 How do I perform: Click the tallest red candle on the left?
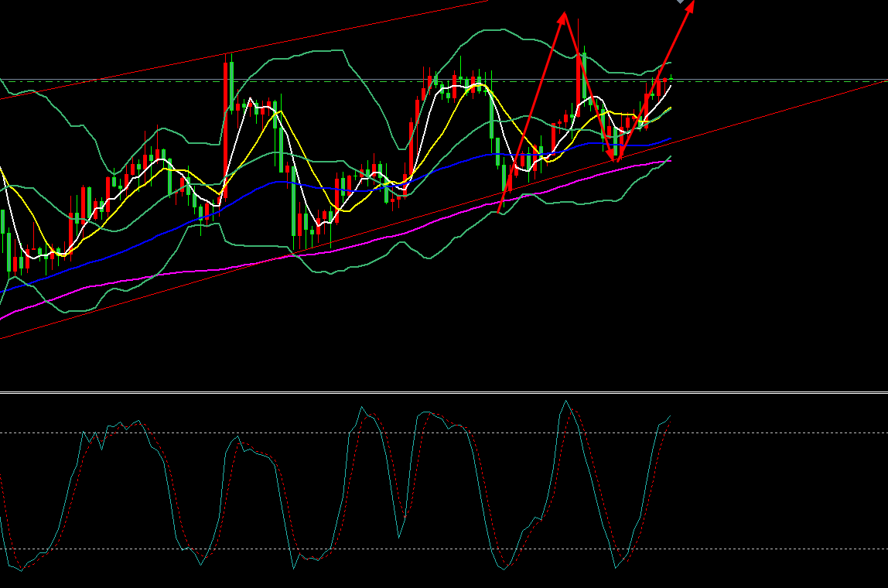pyautogui.click(x=229, y=116)
